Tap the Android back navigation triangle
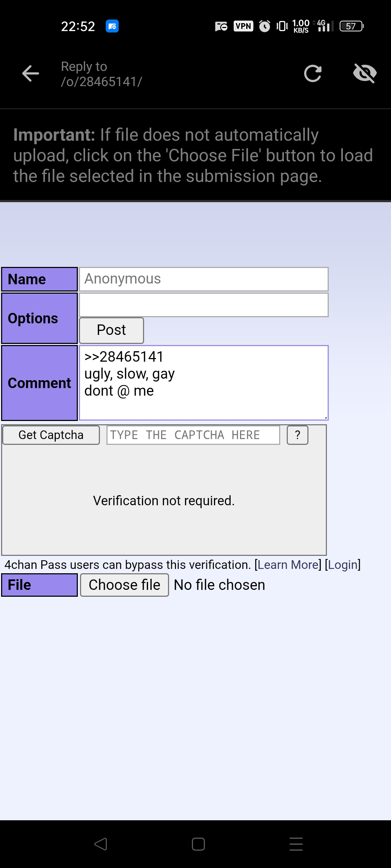391x868 pixels. (x=100, y=844)
